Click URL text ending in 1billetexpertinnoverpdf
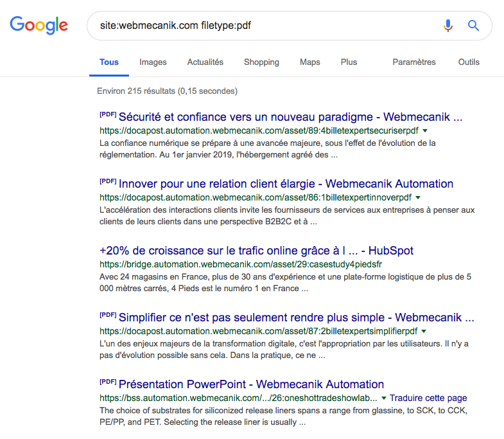 click(256, 197)
